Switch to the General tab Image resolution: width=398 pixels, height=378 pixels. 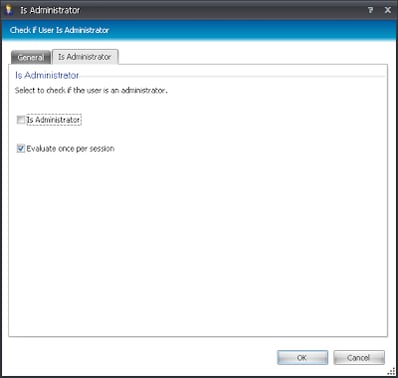(x=31, y=57)
